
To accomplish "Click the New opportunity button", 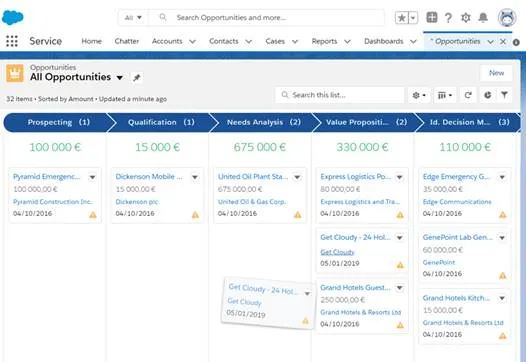I will tap(496, 73).
